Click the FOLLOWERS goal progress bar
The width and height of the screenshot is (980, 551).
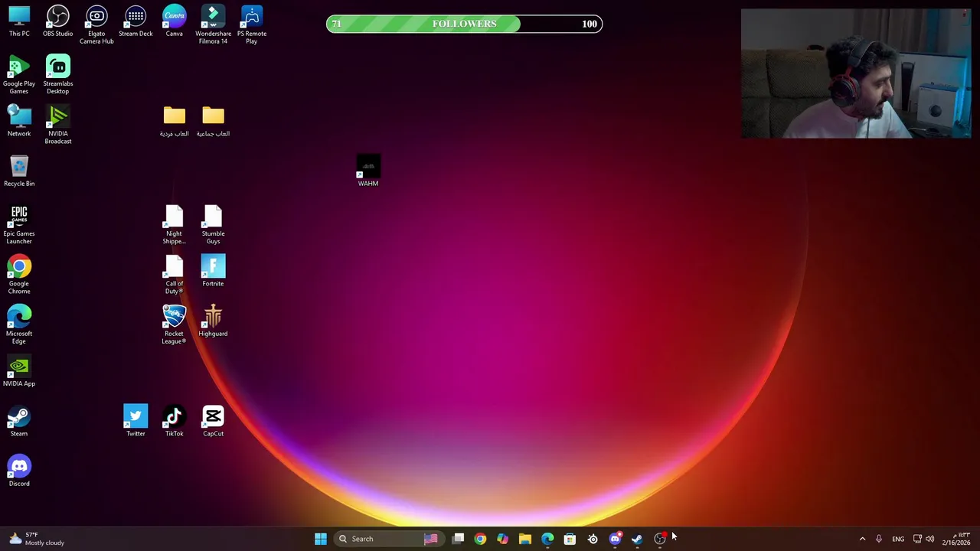point(464,24)
